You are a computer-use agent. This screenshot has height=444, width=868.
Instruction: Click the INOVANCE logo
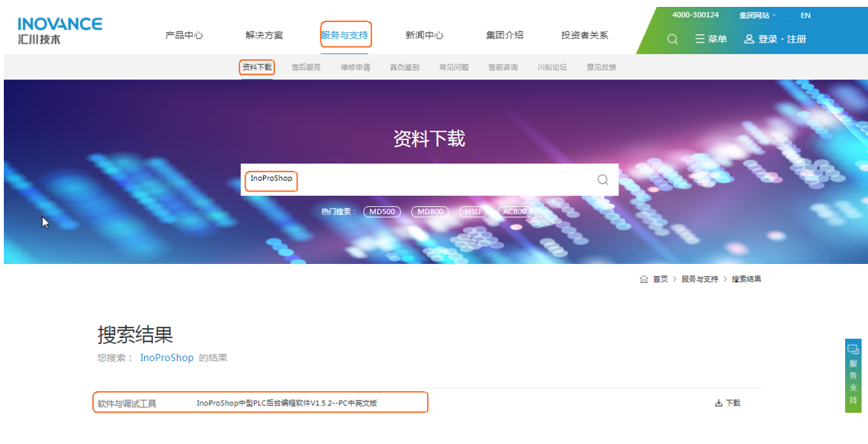[59, 31]
